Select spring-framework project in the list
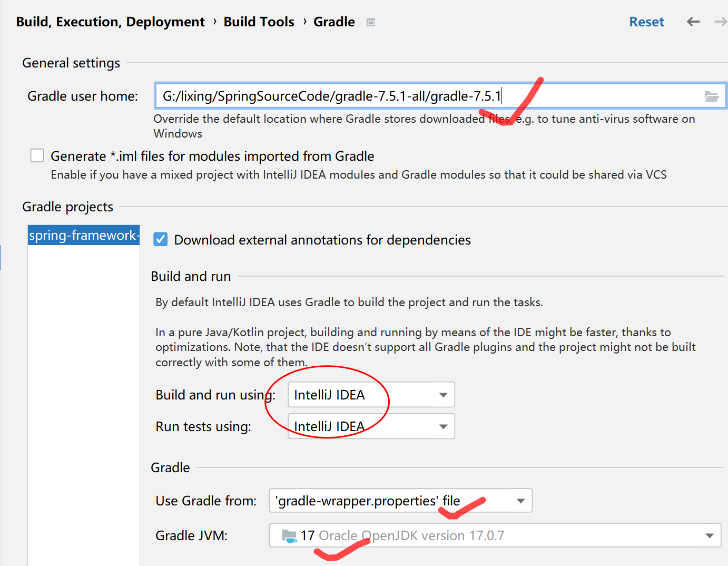 coord(84,235)
